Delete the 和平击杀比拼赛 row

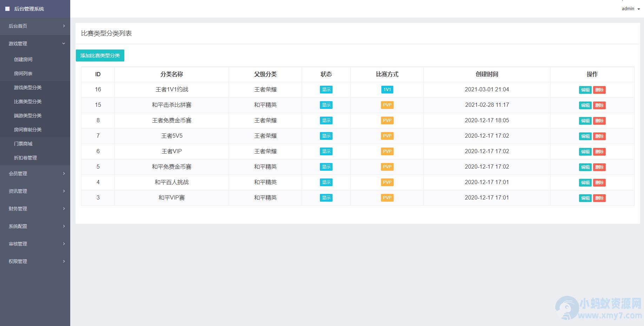(599, 105)
